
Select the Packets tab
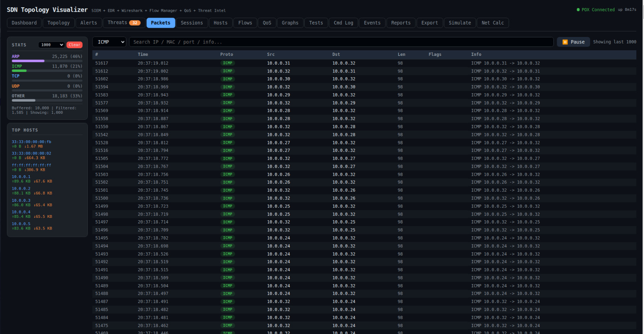pos(161,23)
